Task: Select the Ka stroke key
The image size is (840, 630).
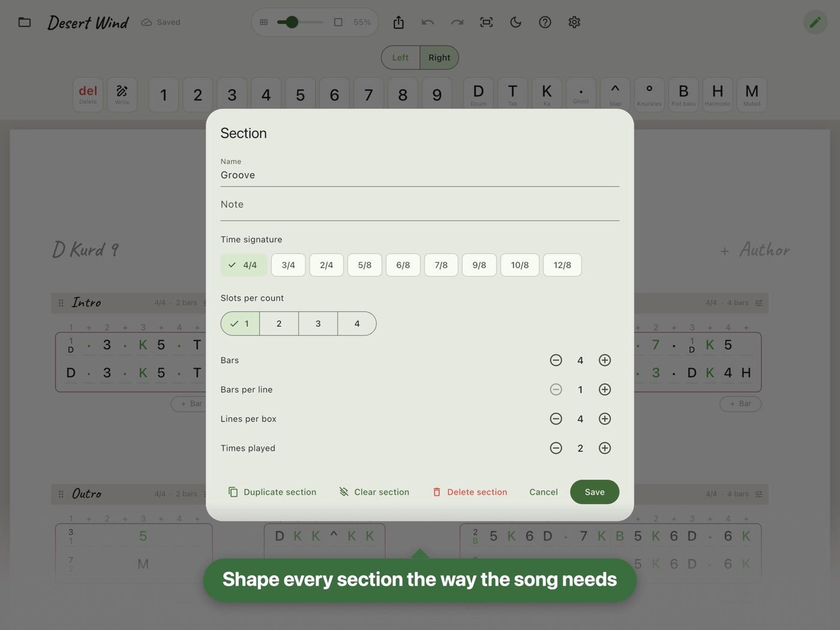Action: point(547,94)
